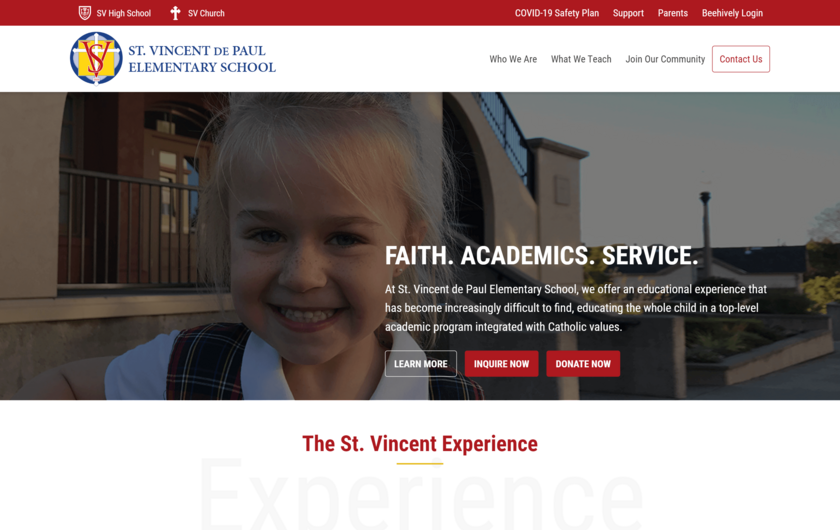Click the Donate Now button
The width and height of the screenshot is (840, 530).
(x=583, y=364)
